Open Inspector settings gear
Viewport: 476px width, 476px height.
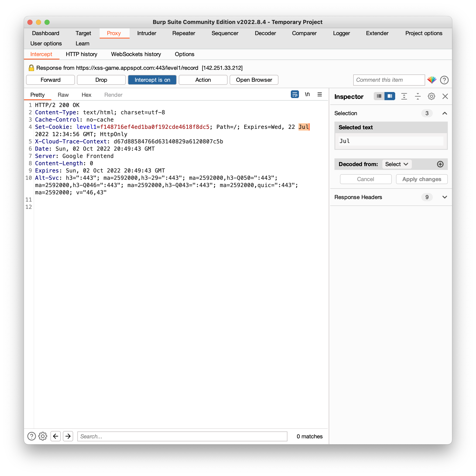point(431,97)
